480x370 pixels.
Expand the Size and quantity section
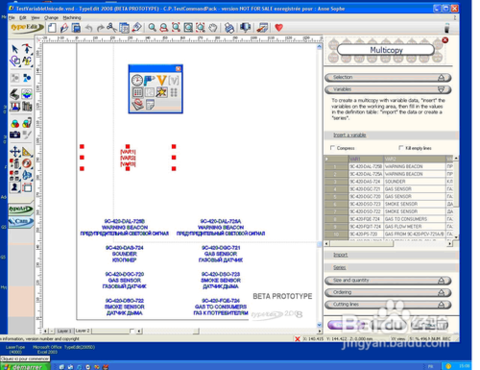(x=388, y=280)
